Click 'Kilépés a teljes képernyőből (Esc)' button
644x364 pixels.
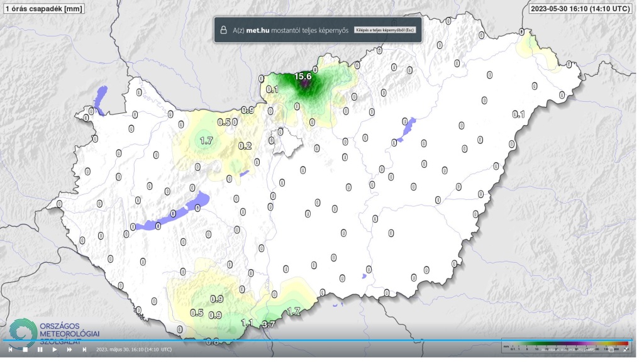pyautogui.click(x=385, y=30)
